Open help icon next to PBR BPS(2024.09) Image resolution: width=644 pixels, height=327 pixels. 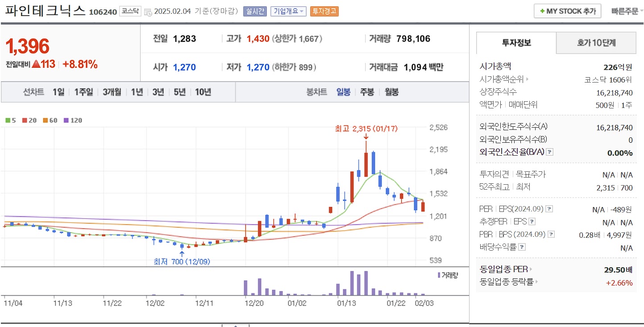(x=552, y=234)
